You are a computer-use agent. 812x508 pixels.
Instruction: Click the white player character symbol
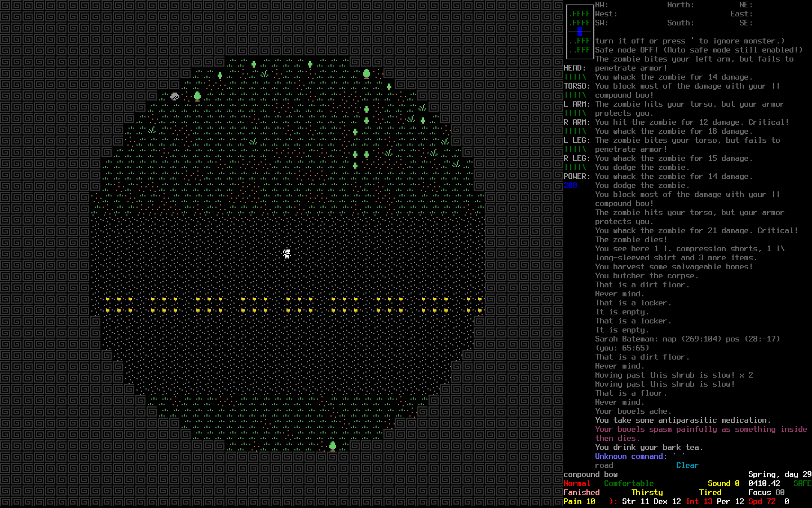(287, 253)
